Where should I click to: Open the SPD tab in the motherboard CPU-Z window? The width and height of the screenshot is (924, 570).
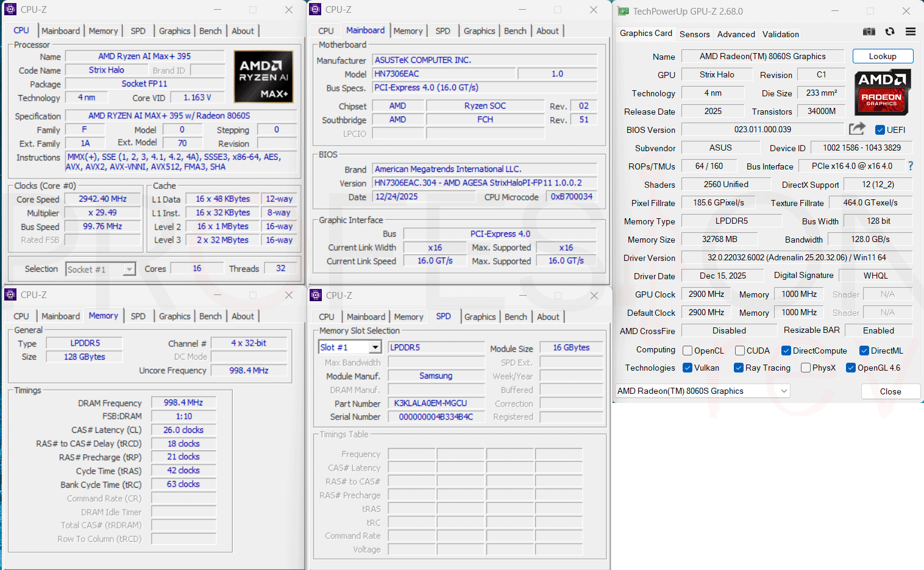[443, 31]
